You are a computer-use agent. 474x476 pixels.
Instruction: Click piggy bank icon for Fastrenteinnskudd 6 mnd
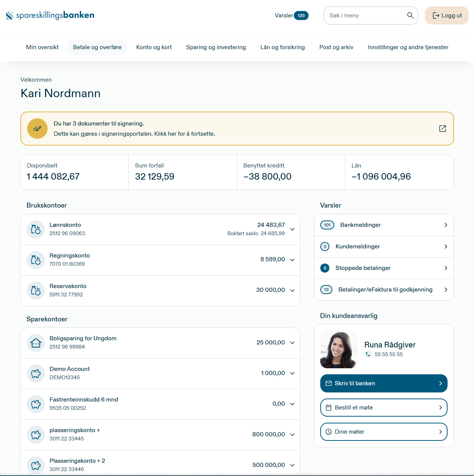pyautogui.click(x=36, y=404)
